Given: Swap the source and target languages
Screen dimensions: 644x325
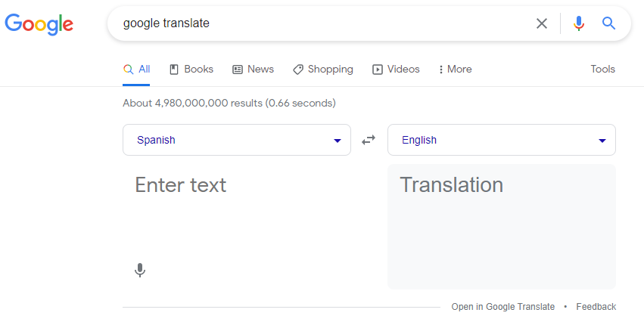Looking at the screenshot, I should click(x=369, y=140).
